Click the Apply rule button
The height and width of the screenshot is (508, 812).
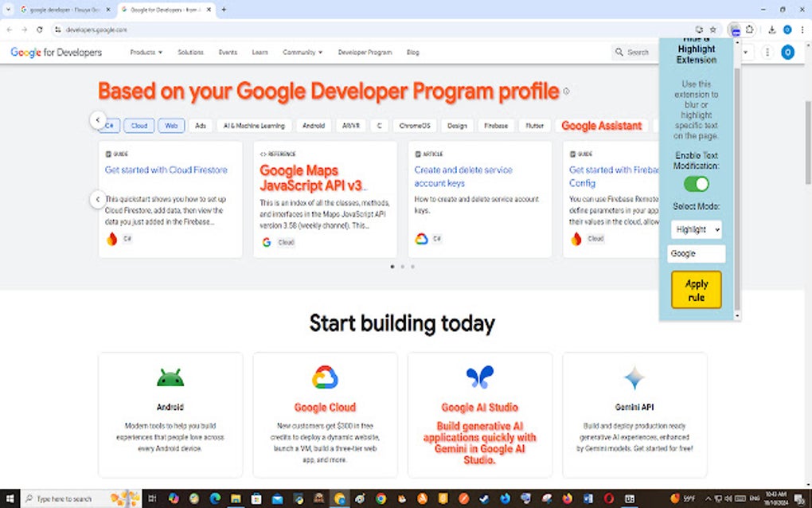pos(695,290)
